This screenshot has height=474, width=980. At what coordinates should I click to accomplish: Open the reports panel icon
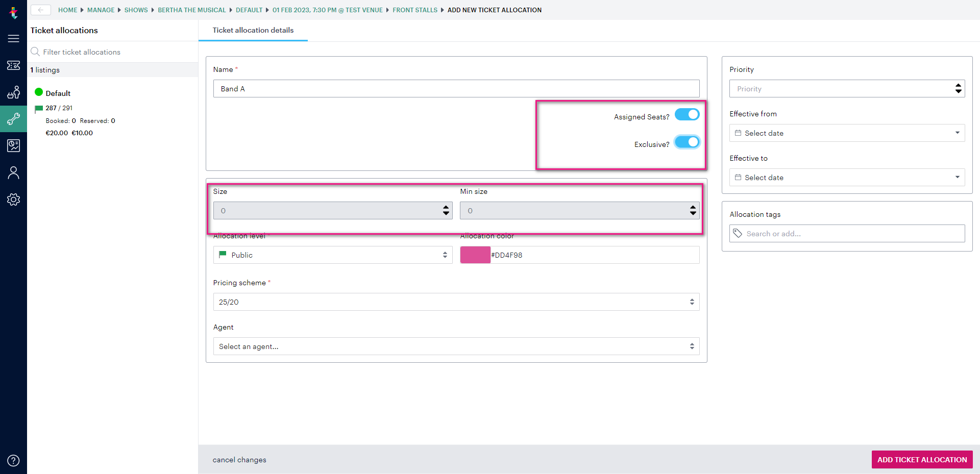pos(14,145)
